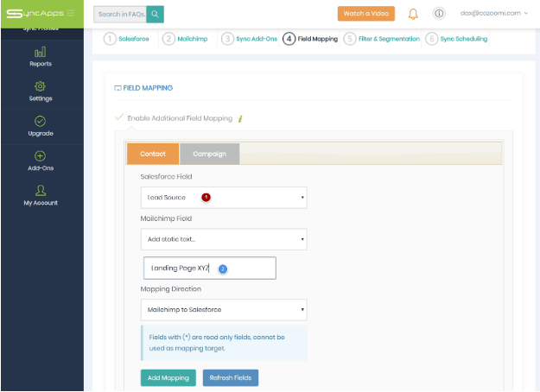Go to step 3 Sync Add-Ons
Viewport: 540px width, 392px height.
tap(249, 39)
